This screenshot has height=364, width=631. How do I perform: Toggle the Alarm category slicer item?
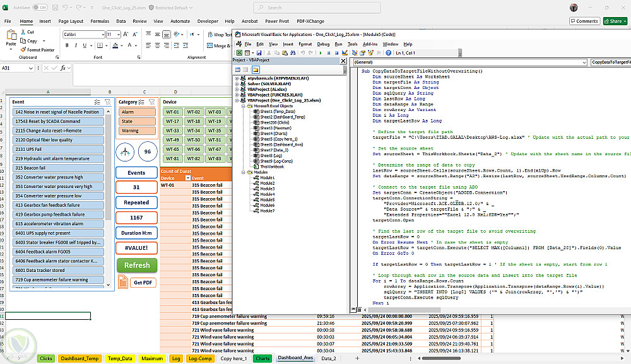point(137,112)
